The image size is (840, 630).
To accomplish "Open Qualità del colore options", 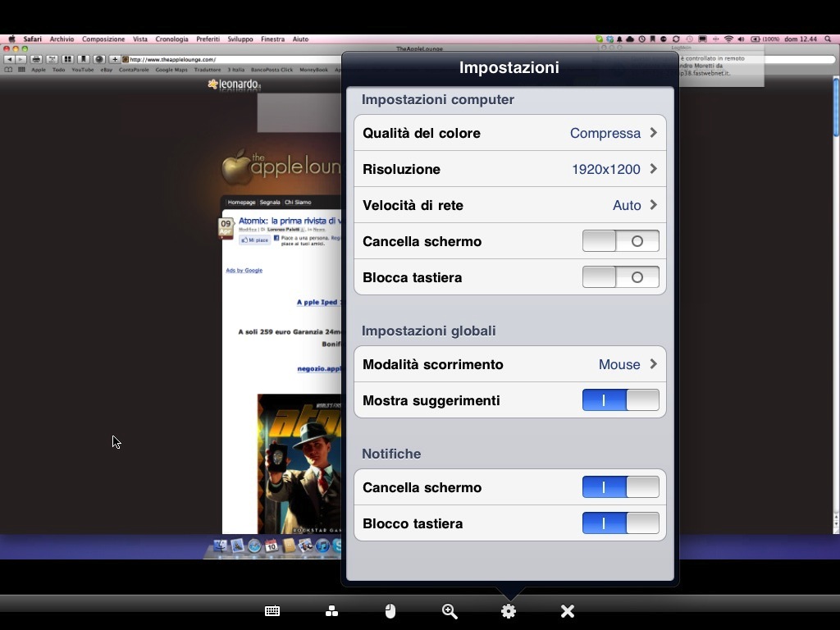I will tap(510, 133).
